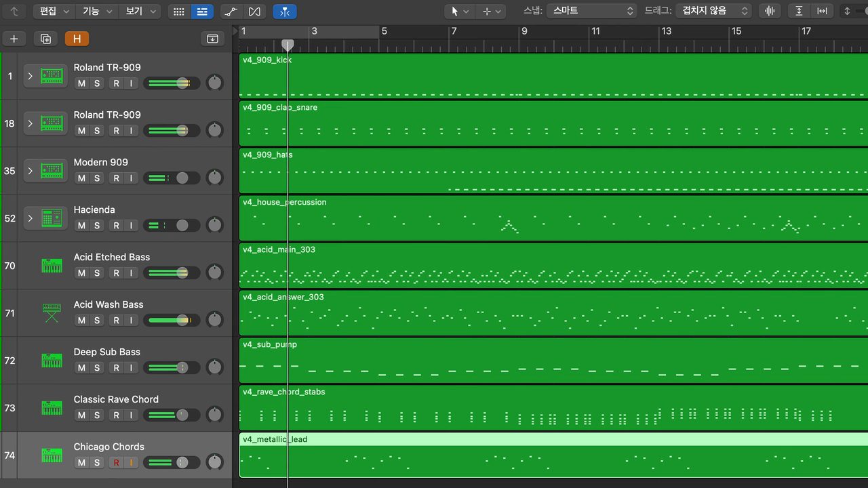Expand Roland TR-909 track 18 stack

(x=30, y=123)
